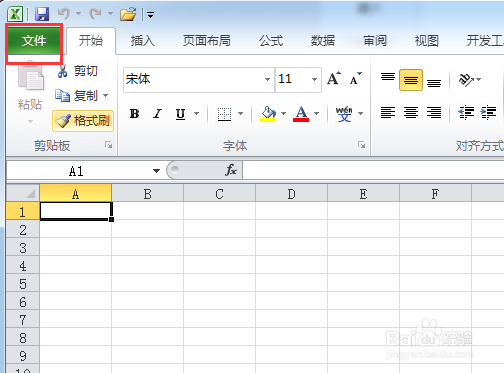Image resolution: width=504 pixels, height=373 pixels.
Task: Decrease font size with small A
Action: (355, 79)
